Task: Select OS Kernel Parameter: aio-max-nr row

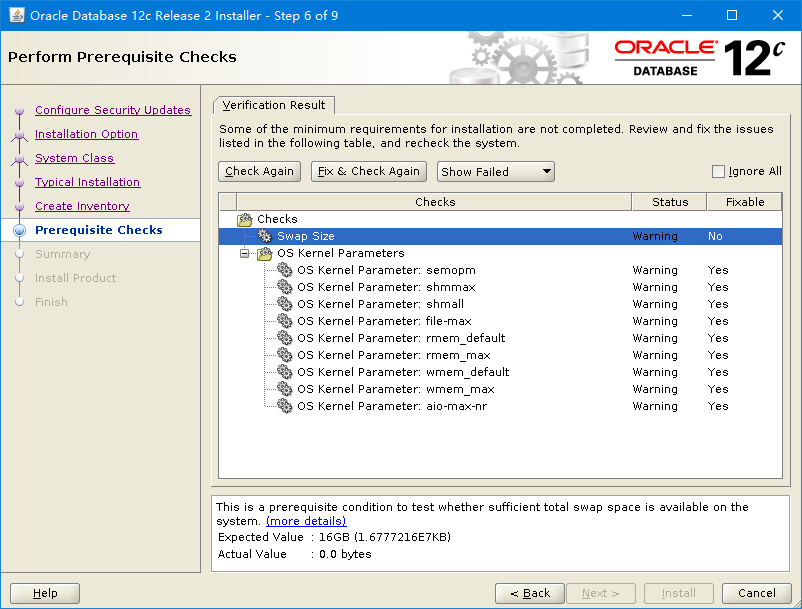Action: [x=500, y=406]
